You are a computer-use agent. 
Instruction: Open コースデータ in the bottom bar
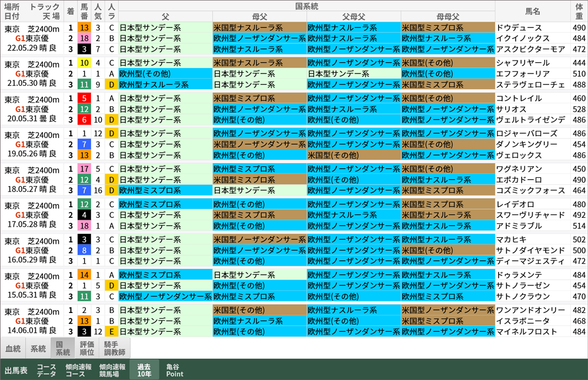pos(46,370)
